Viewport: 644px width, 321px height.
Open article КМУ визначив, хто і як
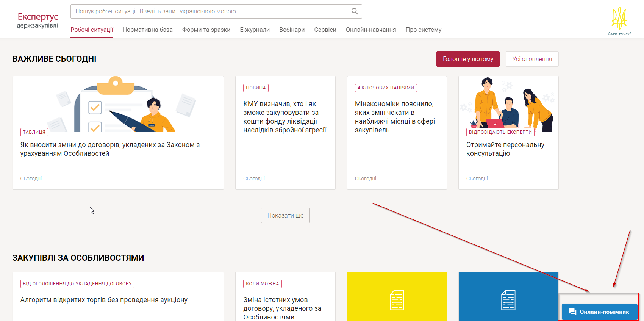[284, 117]
